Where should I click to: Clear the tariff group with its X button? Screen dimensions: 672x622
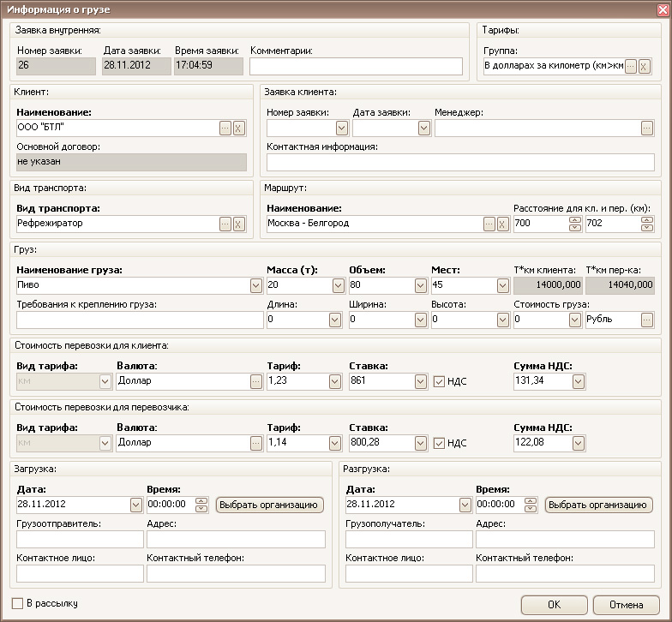(x=645, y=66)
